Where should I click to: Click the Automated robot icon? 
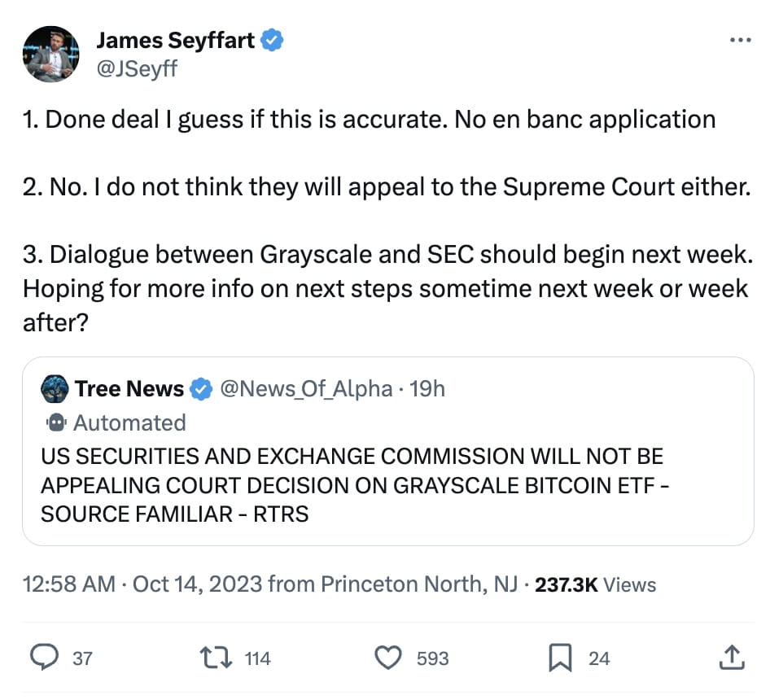(x=55, y=422)
